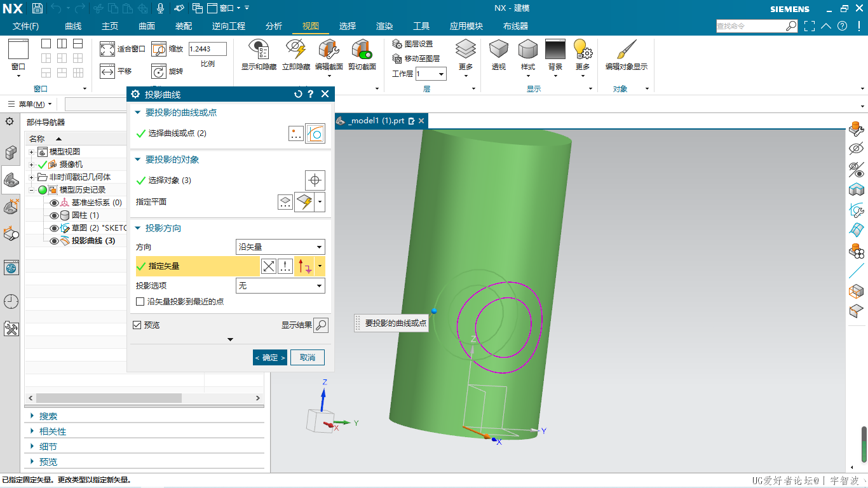Viewport: 868px width, 488px height.
Task: Click the magnifier Show Result (显示结果) button
Action: [321, 325]
